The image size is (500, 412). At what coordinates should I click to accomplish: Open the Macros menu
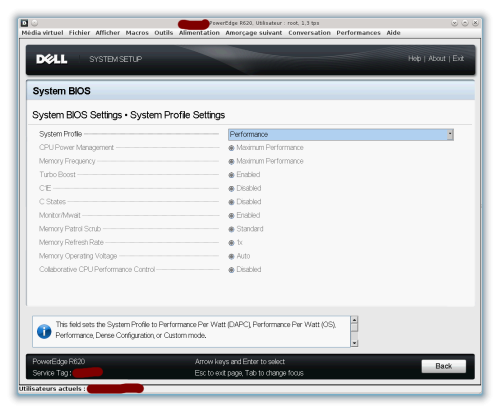point(137,33)
